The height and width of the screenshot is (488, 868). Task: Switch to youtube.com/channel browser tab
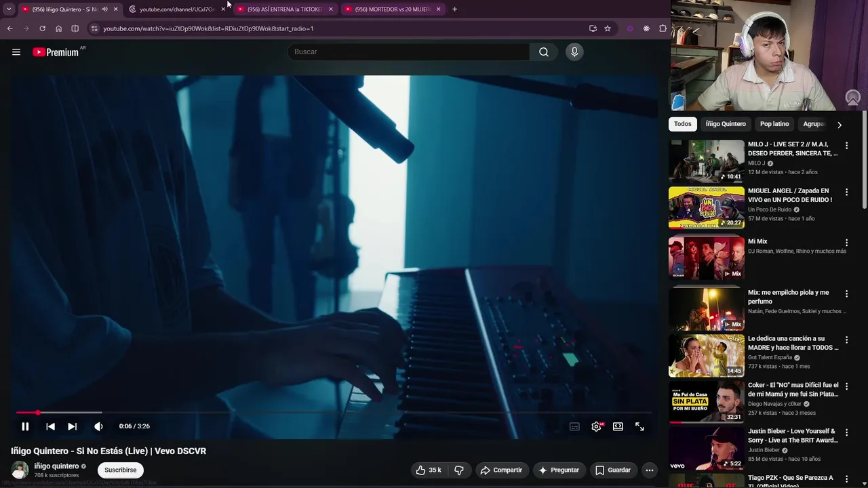point(176,9)
